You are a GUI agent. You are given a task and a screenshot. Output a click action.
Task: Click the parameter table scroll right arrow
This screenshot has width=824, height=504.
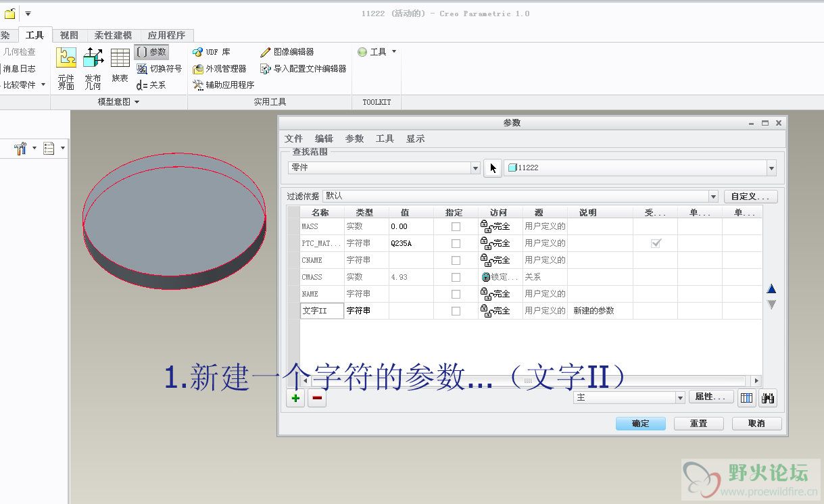756,381
